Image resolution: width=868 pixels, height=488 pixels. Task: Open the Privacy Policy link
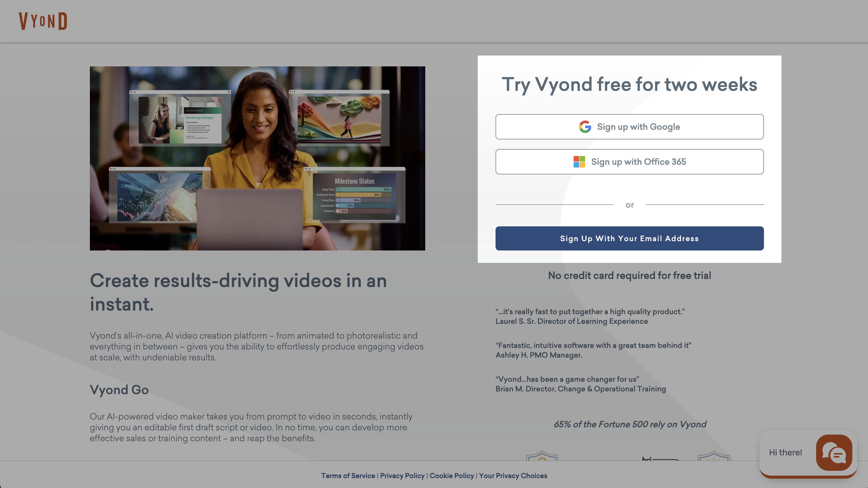pos(402,476)
